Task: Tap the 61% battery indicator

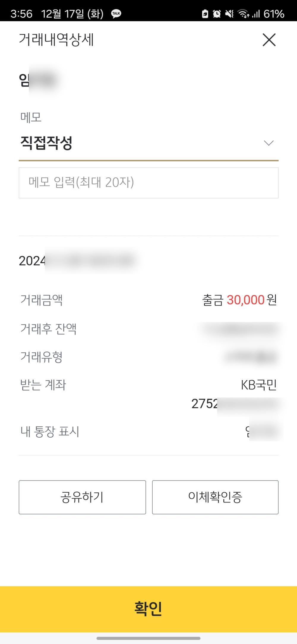Action: click(274, 14)
